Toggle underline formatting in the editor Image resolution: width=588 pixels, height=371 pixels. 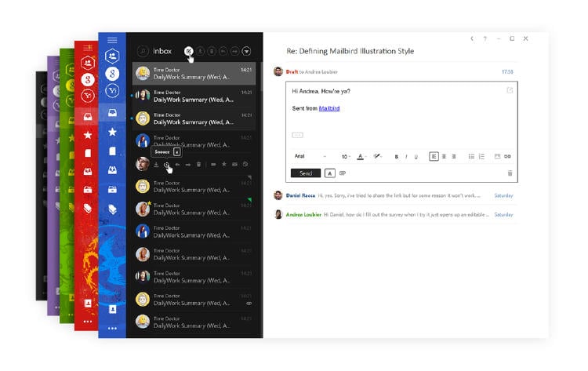point(416,157)
